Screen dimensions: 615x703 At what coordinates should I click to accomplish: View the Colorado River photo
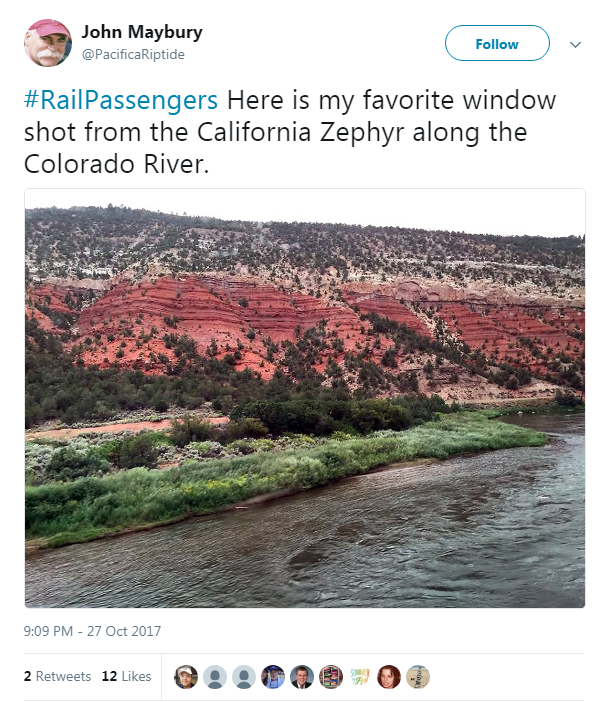point(305,398)
